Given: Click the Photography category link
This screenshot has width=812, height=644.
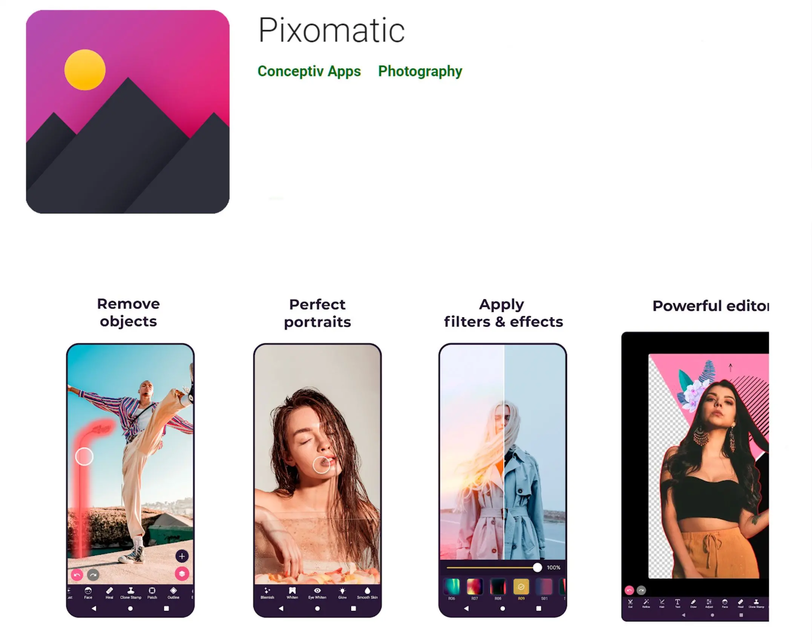Looking at the screenshot, I should [420, 71].
